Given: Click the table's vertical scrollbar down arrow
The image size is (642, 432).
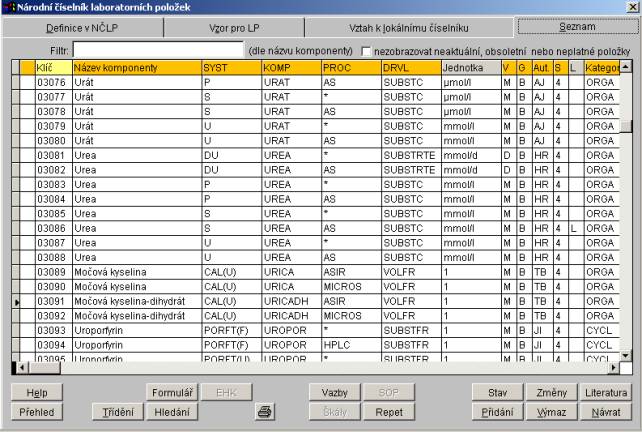Looking at the screenshot, I should (626, 355).
